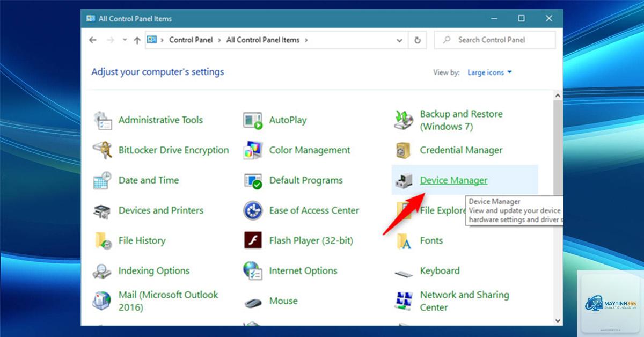Open the File History folder icon
Viewport: 644px width, 337px height.
pos(102,240)
